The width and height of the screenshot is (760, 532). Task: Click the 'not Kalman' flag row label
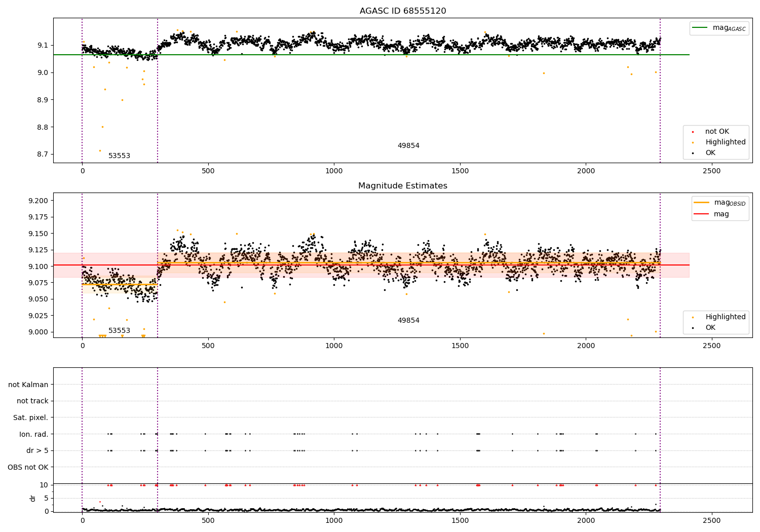28,385
